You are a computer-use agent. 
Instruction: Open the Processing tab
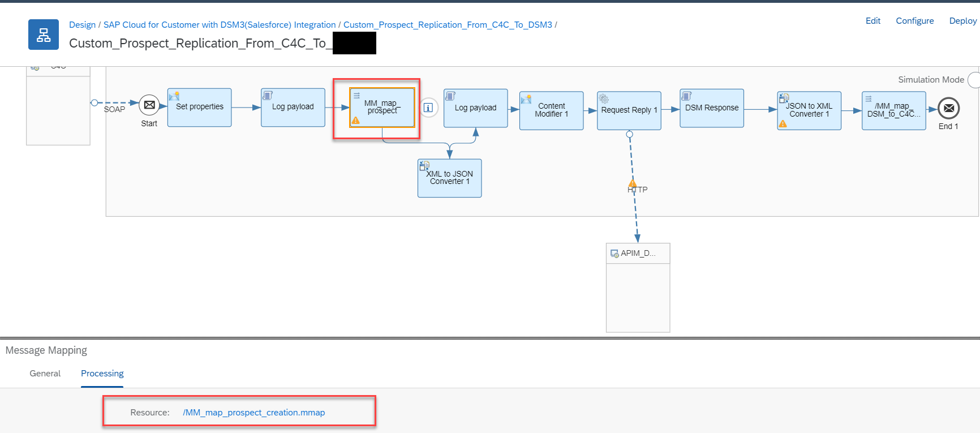click(102, 374)
